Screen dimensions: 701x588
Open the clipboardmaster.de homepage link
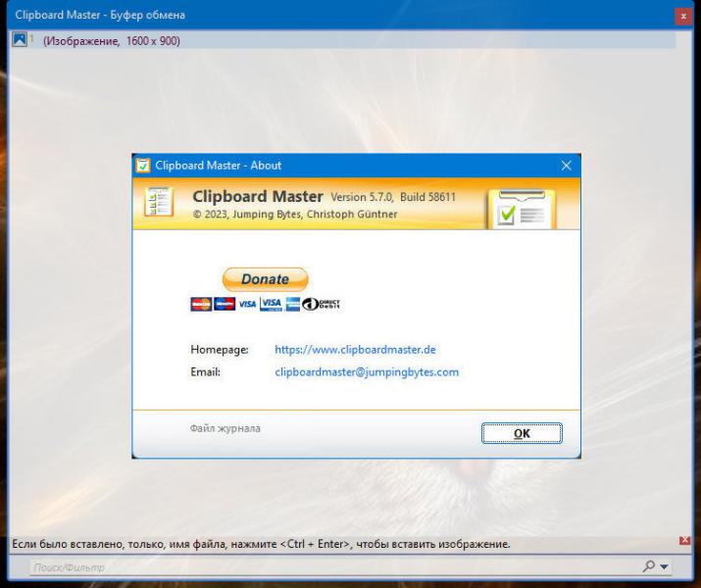[355, 350]
